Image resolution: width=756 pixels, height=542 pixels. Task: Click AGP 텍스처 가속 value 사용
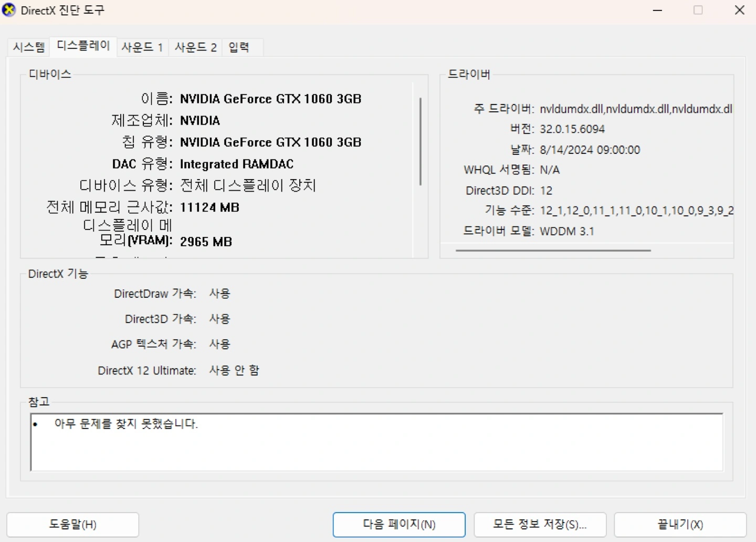coord(219,344)
